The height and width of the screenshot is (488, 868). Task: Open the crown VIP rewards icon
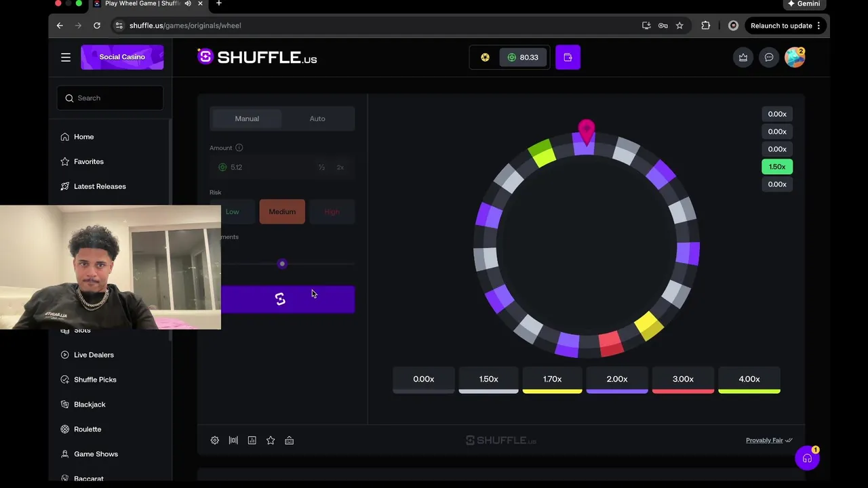tap(743, 58)
